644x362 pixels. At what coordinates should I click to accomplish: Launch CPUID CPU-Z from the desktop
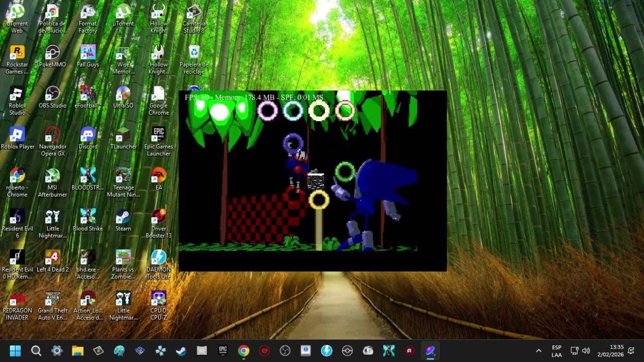pyautogui.click(x=158, y=306)
